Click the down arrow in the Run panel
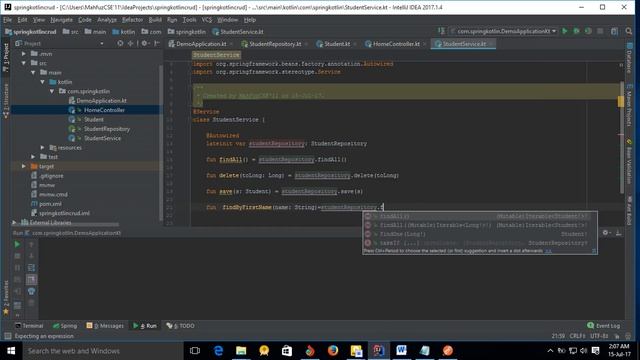Viewport: 640px width, 360px height. pyautogui.click(x=31, y=256)
